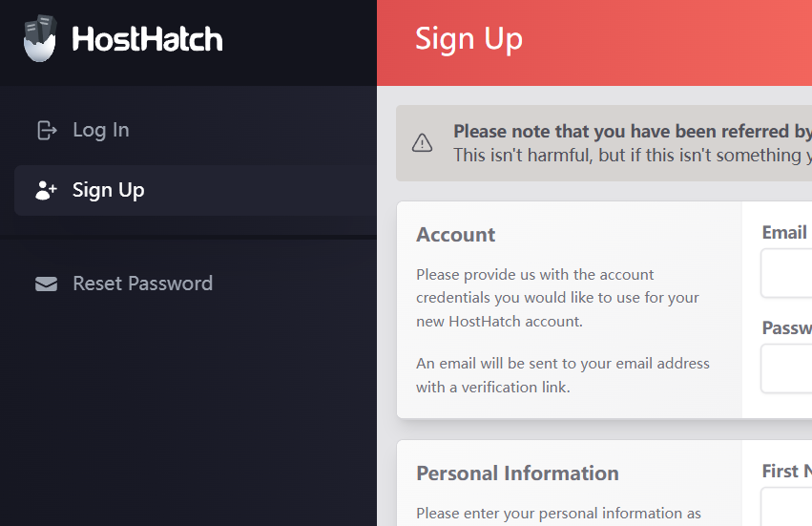The height and width of the screenshot is (526, 812).
Task: Open the Log In menu item
Action: point(100,130)
